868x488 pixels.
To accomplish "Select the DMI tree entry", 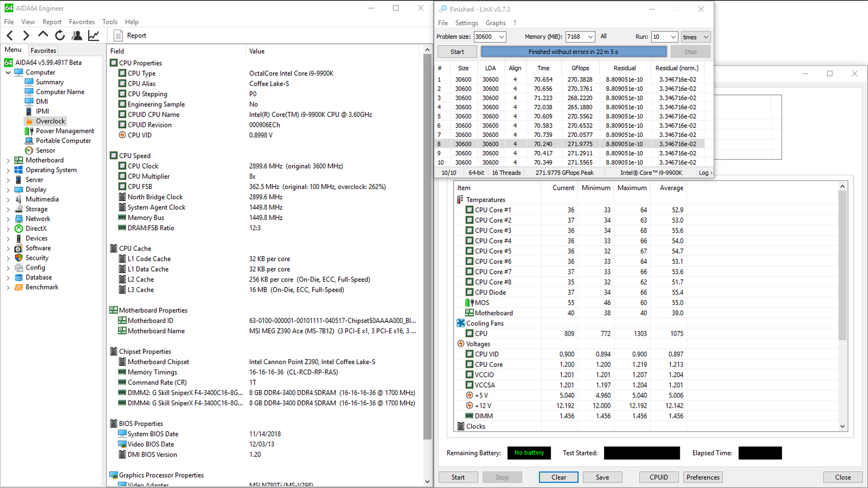I will click(x=42, y=102).
